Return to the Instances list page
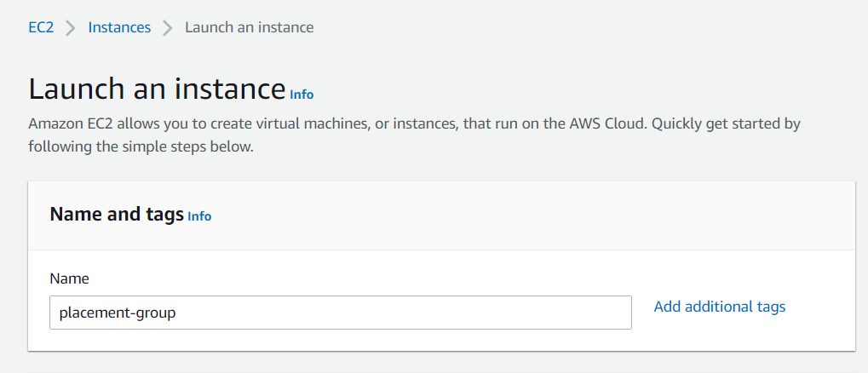 pyautogui.click(x=119, y=27)
